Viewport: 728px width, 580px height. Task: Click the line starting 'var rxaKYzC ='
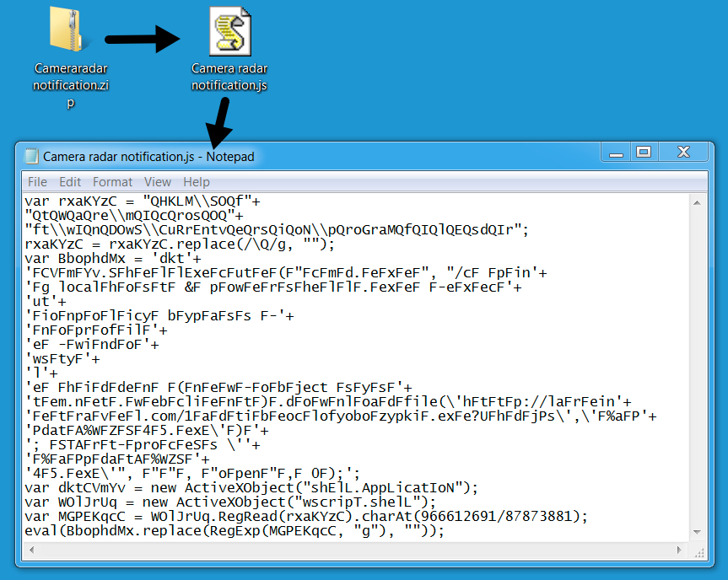coord(143,201)
